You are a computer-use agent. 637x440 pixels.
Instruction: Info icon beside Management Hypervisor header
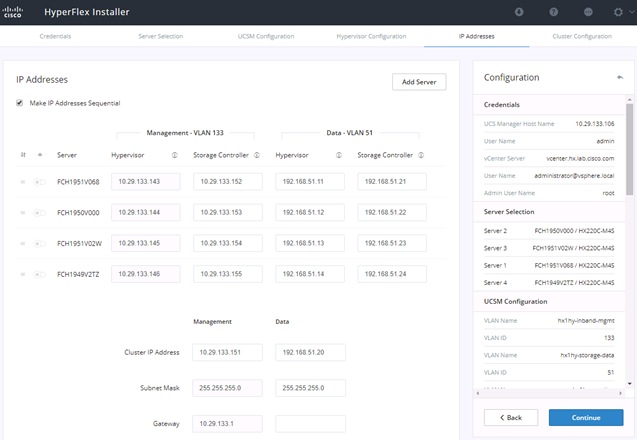coord(175,155)
